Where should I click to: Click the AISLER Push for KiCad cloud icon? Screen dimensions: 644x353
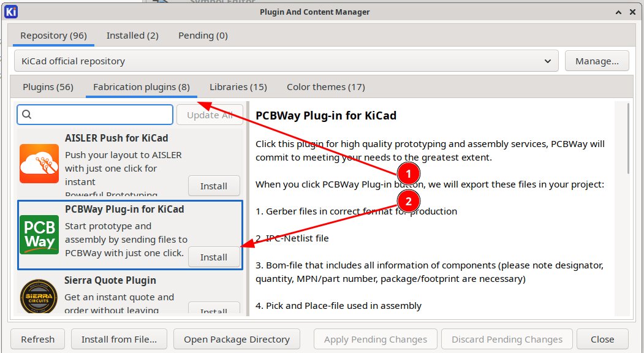(x=39, y=163)
